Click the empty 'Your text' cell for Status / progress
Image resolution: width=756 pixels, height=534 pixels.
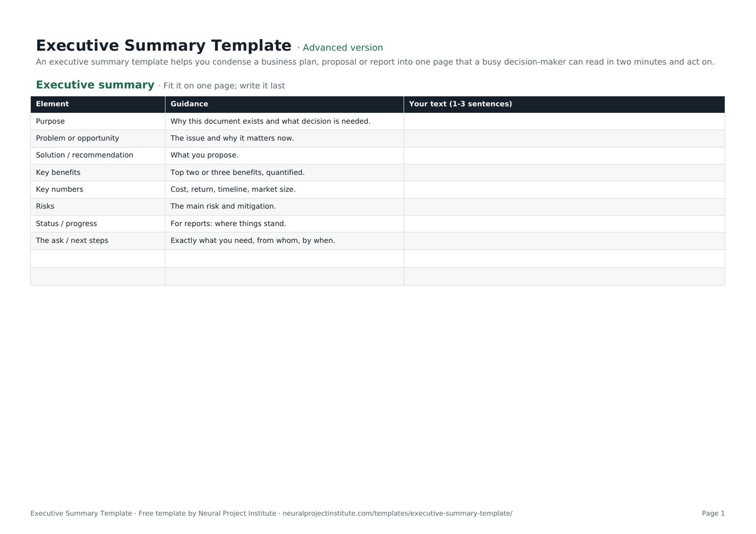[x=564, y=224]
